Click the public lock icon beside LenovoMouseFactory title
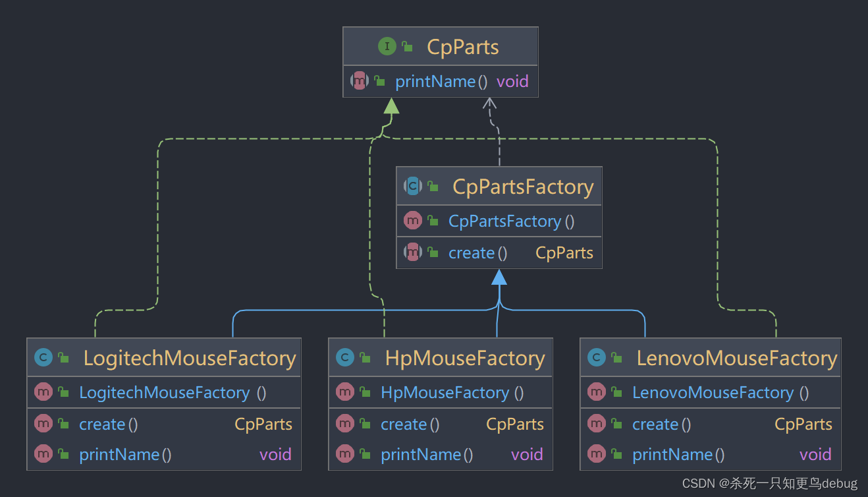 point(616,358)
